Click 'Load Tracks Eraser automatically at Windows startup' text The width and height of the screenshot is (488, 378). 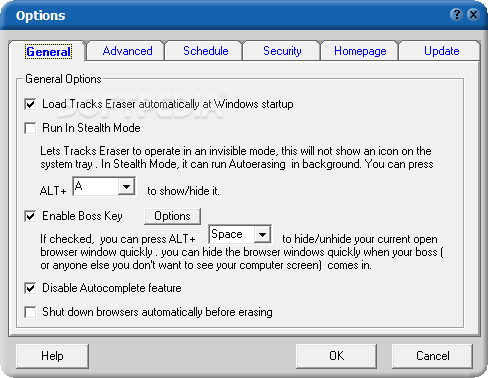click(168, 104)
